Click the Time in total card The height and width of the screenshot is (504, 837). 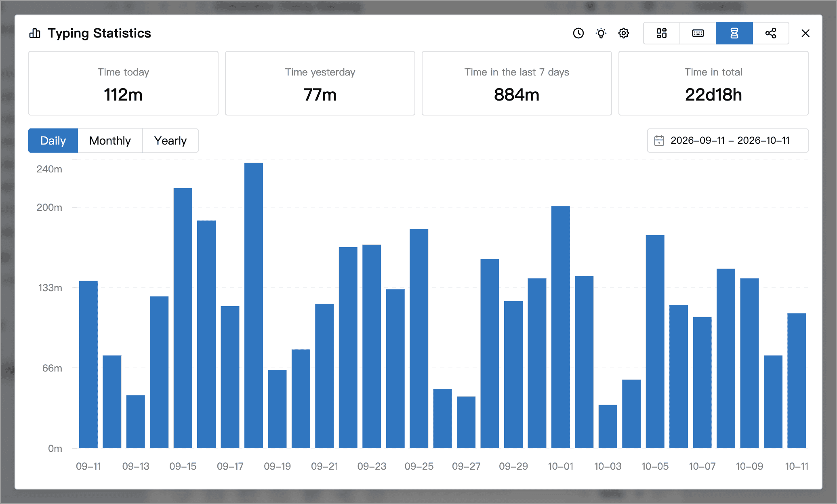(x=713, y=83)
